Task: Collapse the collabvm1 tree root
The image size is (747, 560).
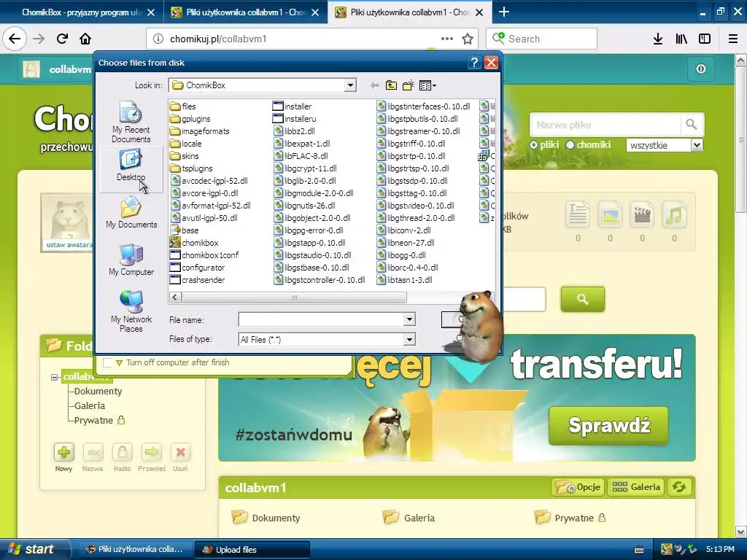Action: (54, 377)
